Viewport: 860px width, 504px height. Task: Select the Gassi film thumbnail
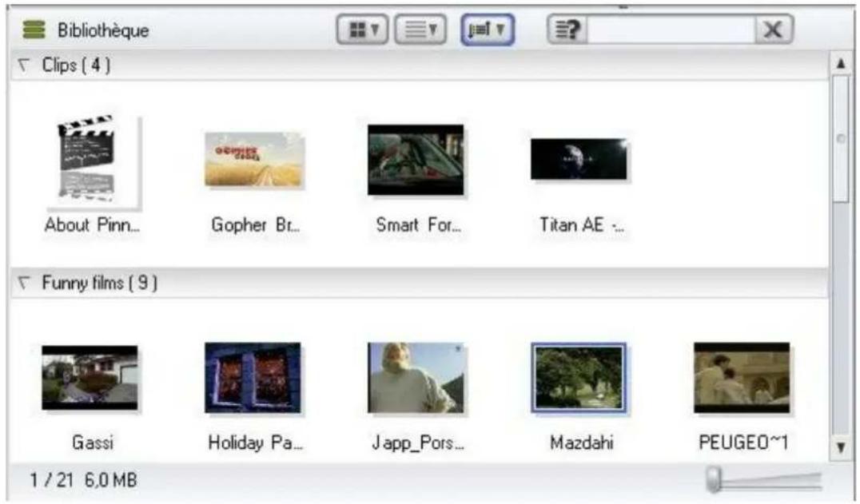[90, 378]
